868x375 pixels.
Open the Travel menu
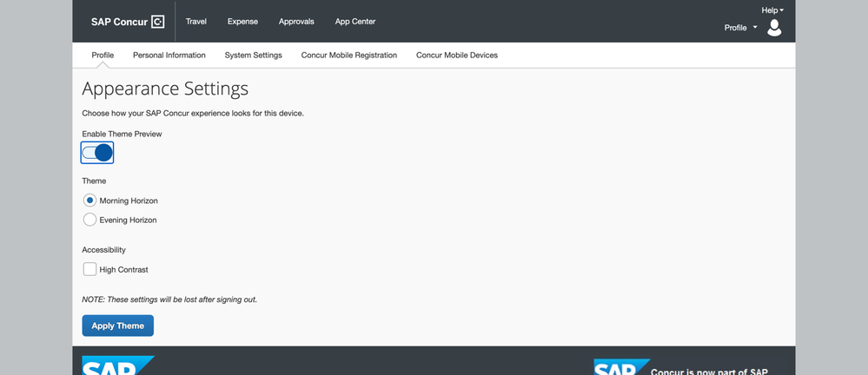point(196,22)
